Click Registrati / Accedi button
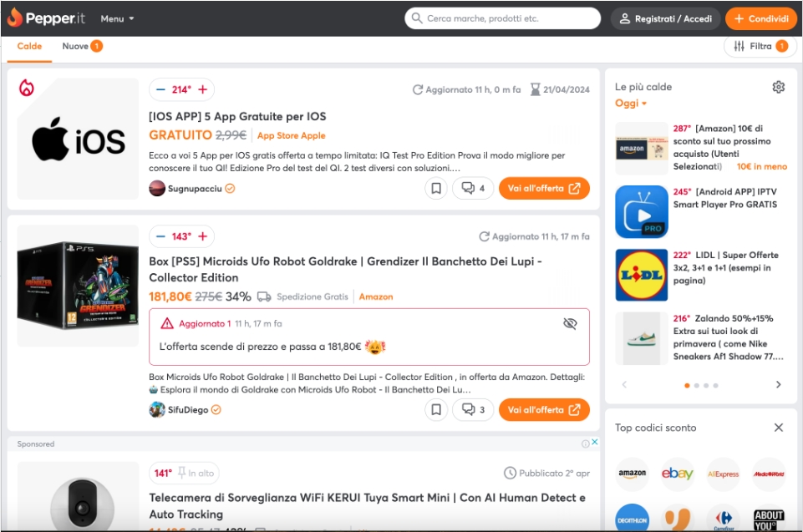 (x=665, y=18)
